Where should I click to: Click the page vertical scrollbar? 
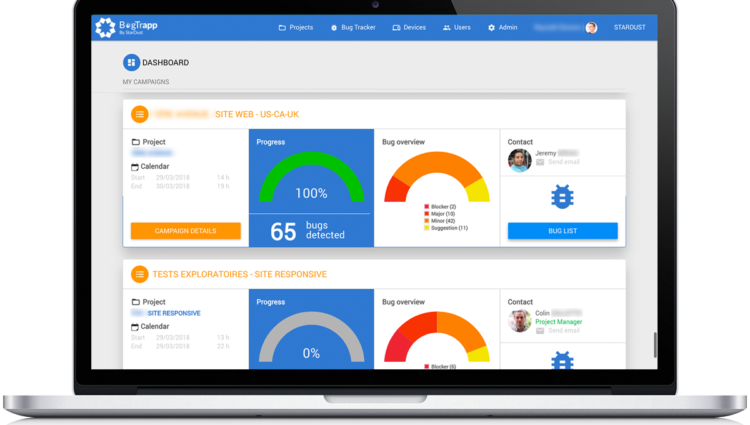(x=655, y=345)
